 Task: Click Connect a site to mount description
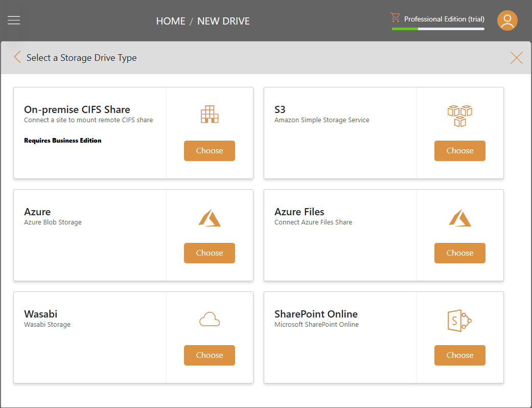click(x=88, y=120)
